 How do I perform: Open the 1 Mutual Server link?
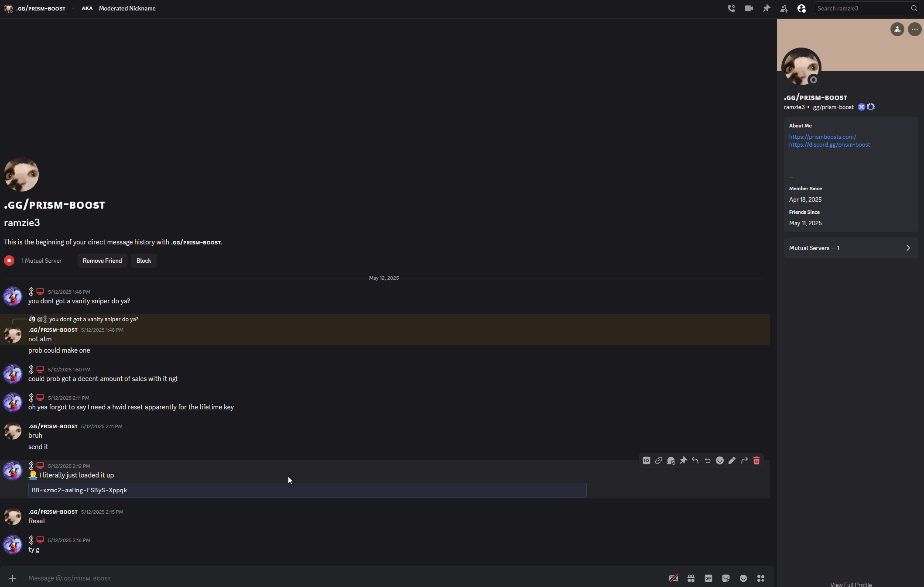41,261
